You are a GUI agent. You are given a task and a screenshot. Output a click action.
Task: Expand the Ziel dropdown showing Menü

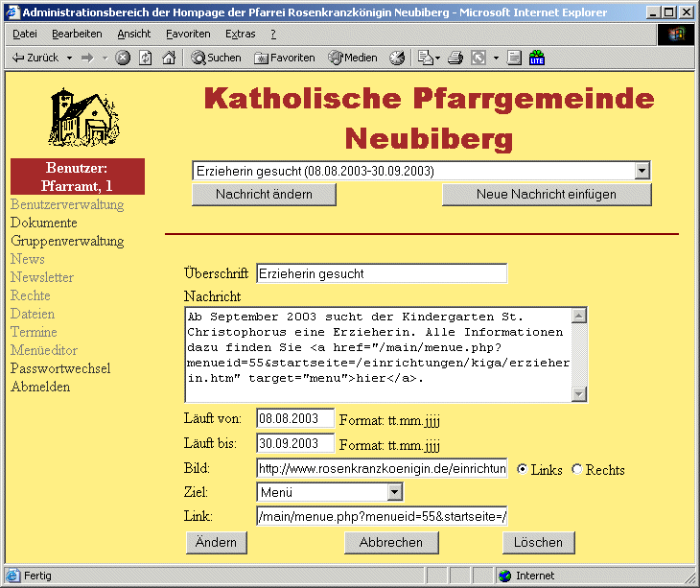[395, 492]
